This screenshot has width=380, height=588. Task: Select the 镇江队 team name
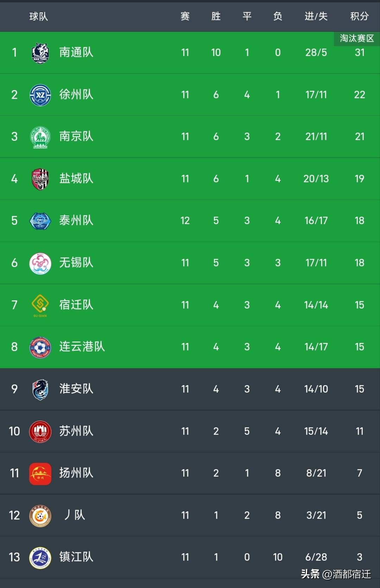76,557
